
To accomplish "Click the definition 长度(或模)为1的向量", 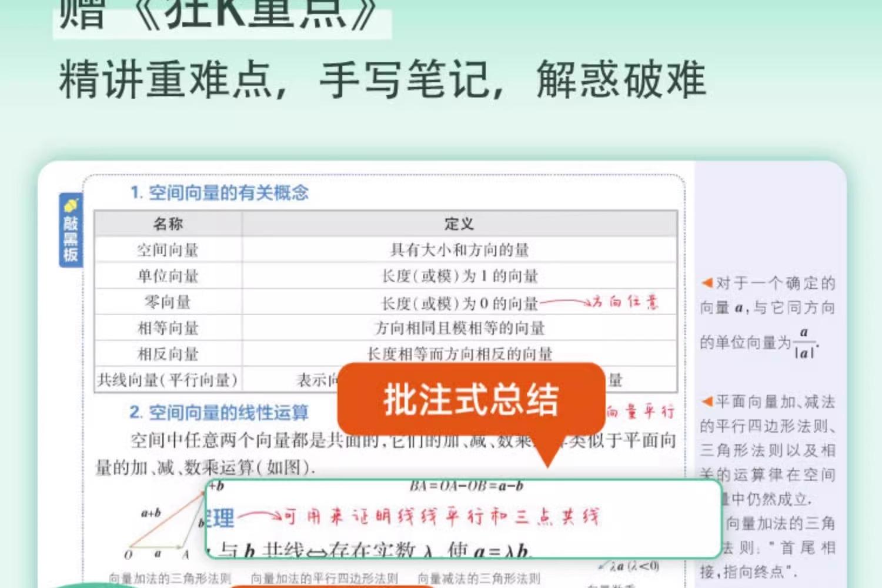I will click(459, 276).
